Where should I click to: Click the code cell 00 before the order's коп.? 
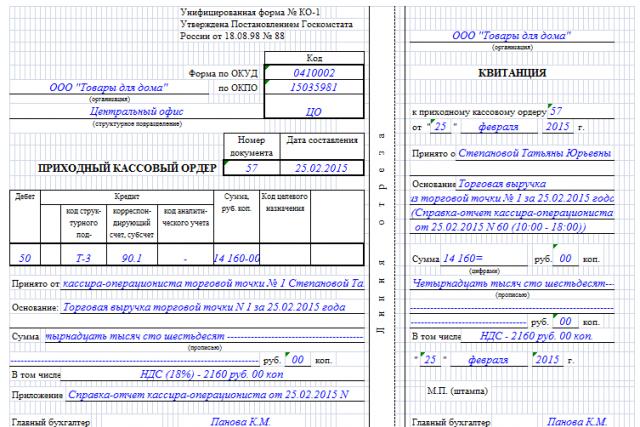pos(298,360)
